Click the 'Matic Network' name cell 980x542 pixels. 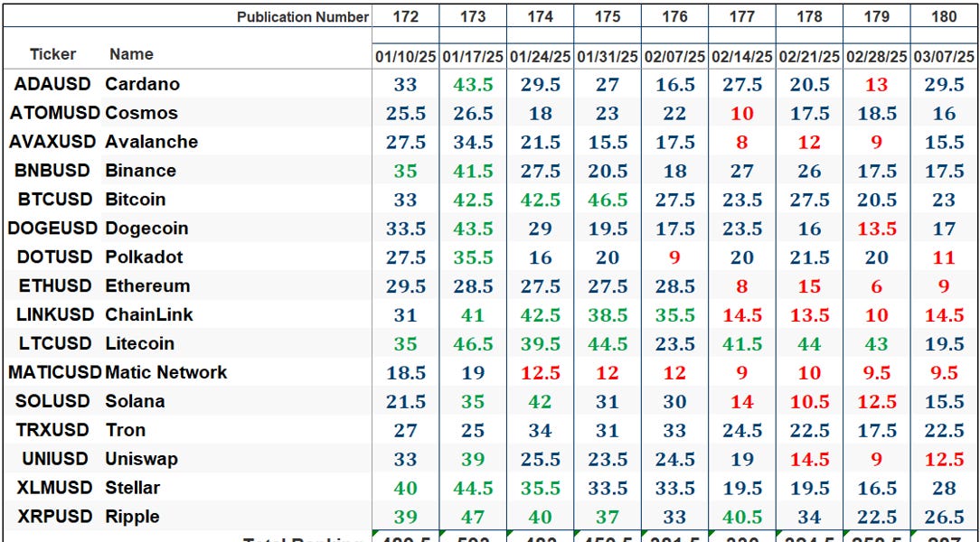point(166,372)
